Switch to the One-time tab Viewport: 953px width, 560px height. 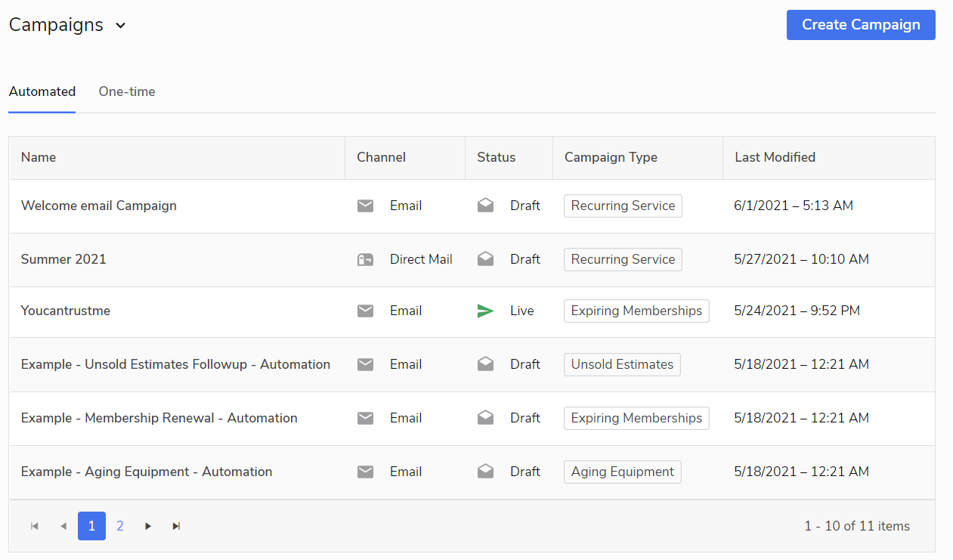click(126, 91)
